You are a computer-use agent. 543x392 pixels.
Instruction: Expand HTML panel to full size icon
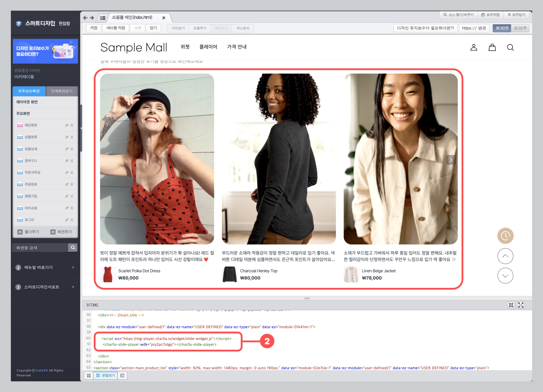pos(521,305)
